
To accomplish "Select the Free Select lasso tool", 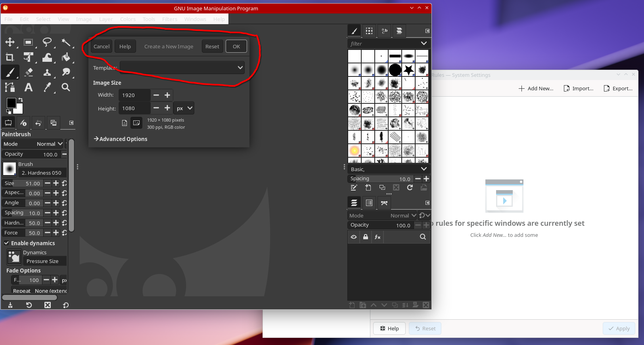I will [x=47, y=42].
